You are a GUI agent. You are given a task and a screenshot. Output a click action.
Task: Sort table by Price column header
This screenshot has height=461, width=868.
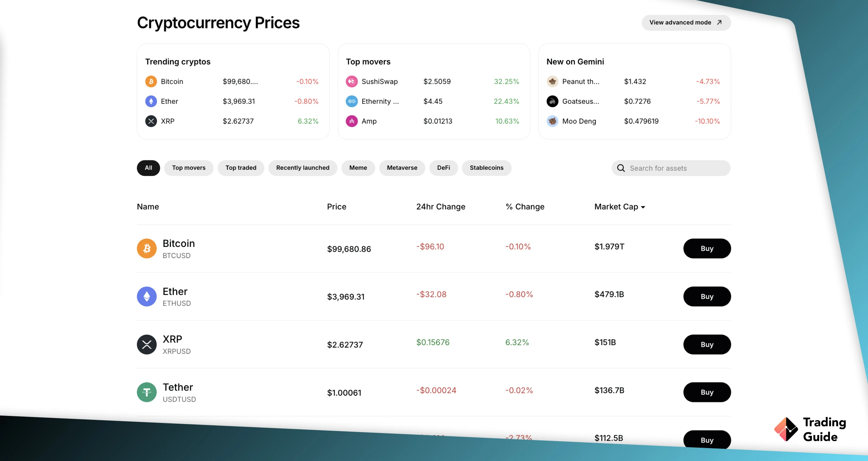[x=337, y=207]
